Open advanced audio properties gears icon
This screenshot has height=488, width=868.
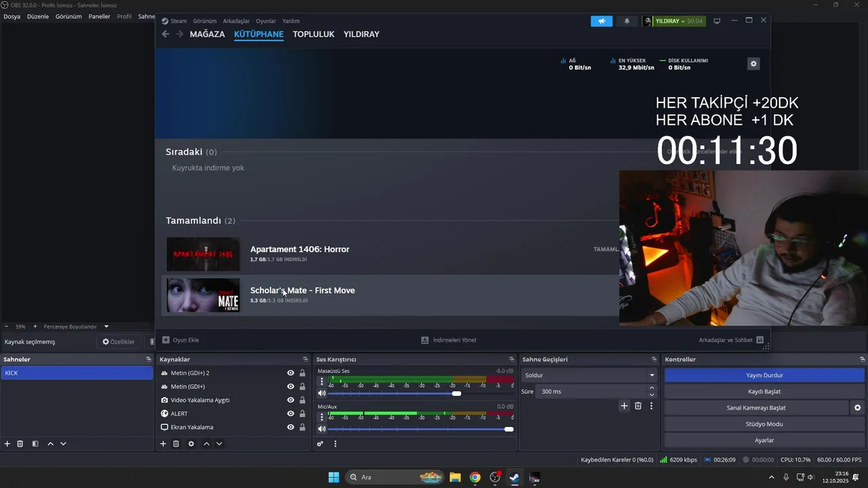tap(320, 444)
